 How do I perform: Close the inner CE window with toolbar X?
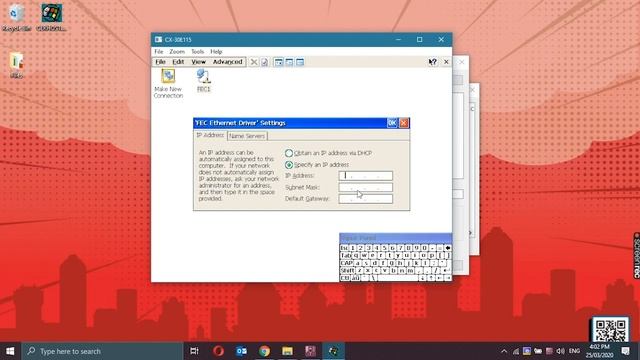coord(446,62)
